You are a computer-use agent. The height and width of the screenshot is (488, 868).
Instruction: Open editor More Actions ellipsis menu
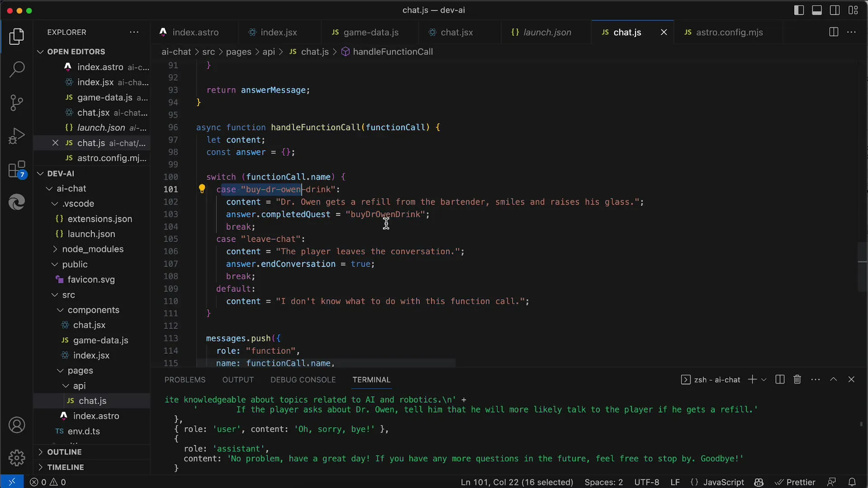point(851,32)
